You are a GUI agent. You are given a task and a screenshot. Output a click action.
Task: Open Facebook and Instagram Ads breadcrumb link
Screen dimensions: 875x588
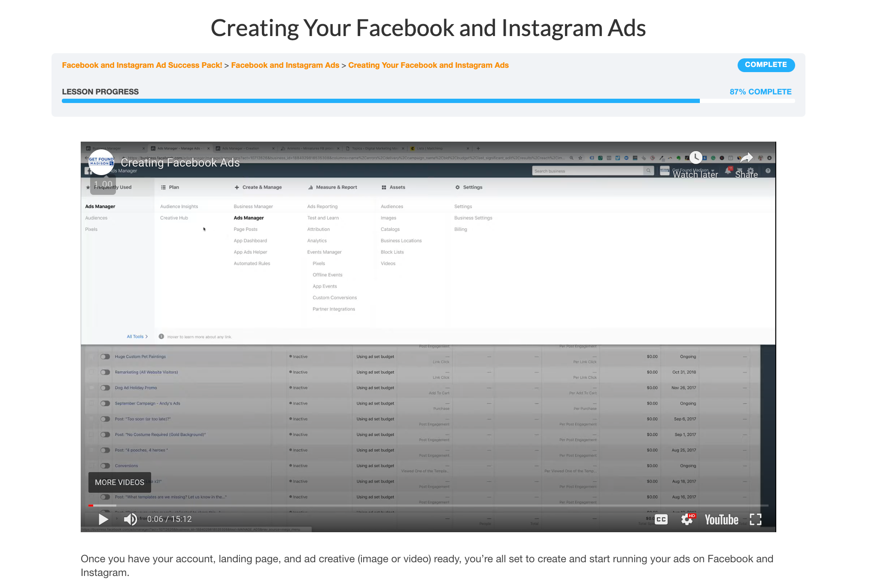click(285, 65)
